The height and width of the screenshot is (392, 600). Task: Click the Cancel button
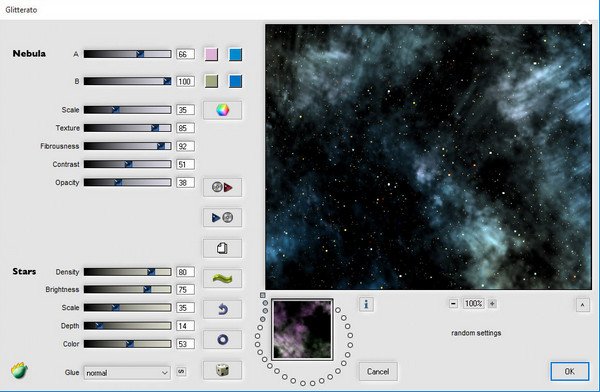pyautogui.click(x=378, y=371)
